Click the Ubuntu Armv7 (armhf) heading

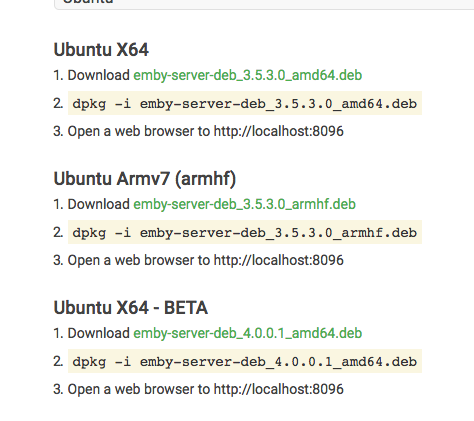[145, 179]
